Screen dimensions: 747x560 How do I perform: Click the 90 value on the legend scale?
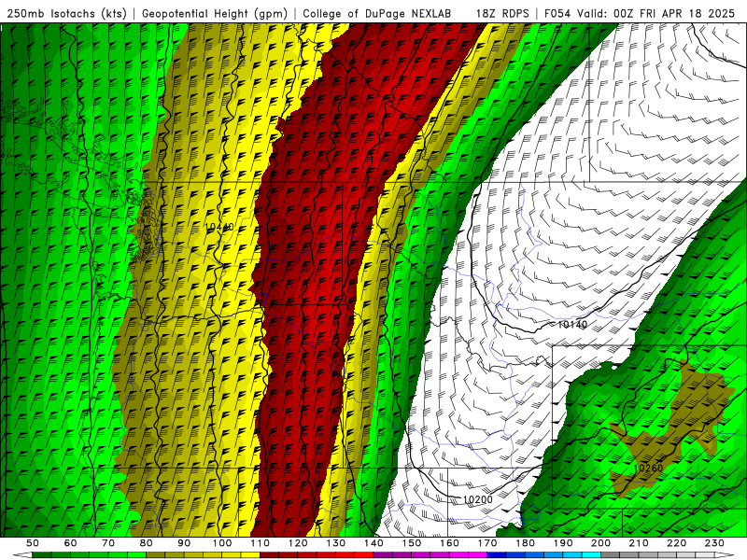coord(184,543)
